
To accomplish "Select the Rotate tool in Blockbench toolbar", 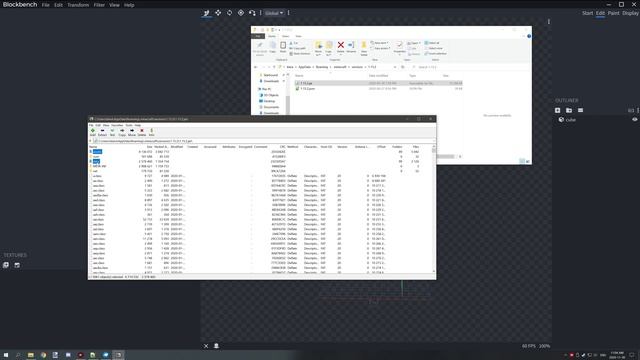I will point(229,13).
